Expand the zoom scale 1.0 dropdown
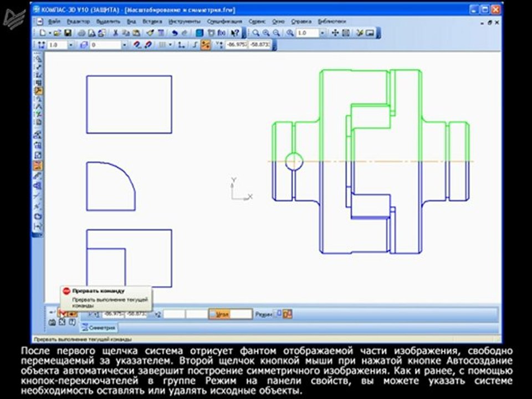532x399 pixels. point(323,33)
